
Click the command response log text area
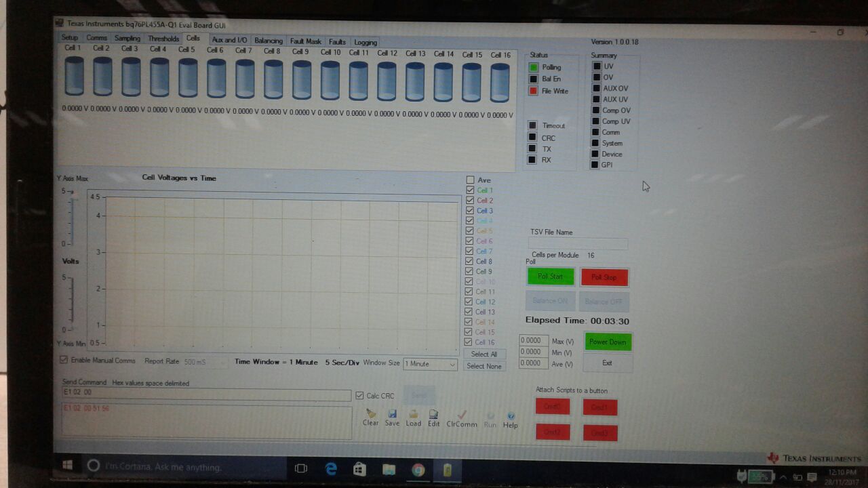pos(206,420)
